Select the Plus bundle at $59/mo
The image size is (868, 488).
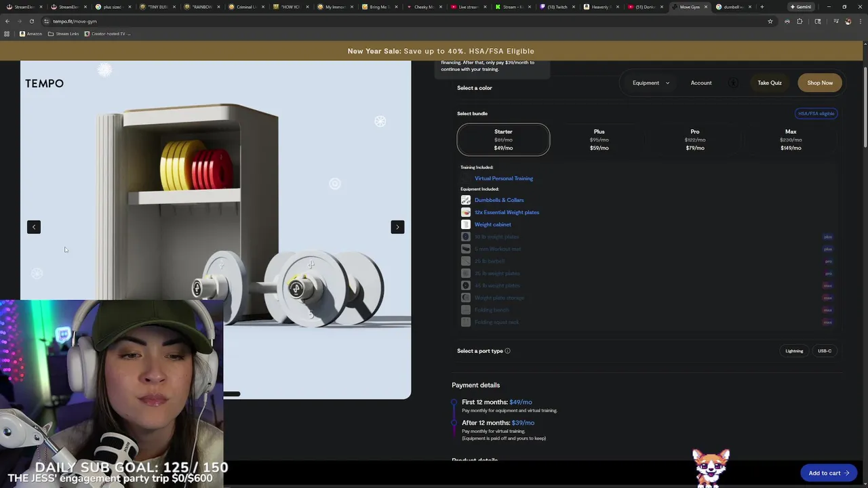599,140
